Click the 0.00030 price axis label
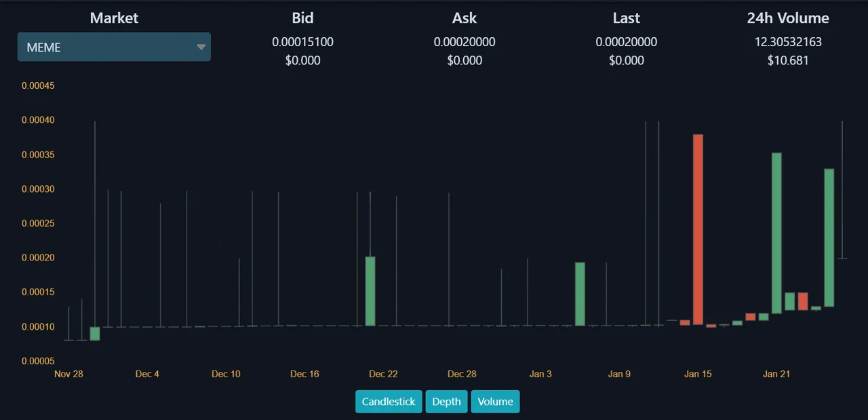 [38, 189]
